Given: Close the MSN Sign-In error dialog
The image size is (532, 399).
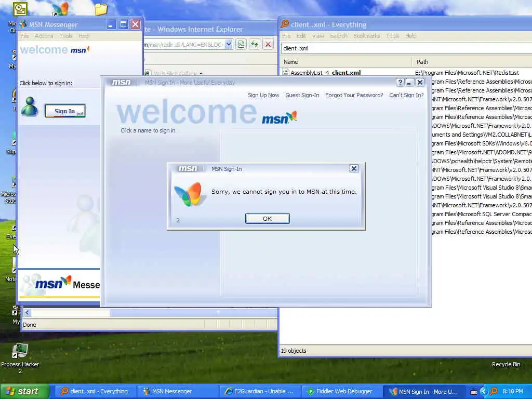Looking at the screenshot, I should tap(354, 169).
